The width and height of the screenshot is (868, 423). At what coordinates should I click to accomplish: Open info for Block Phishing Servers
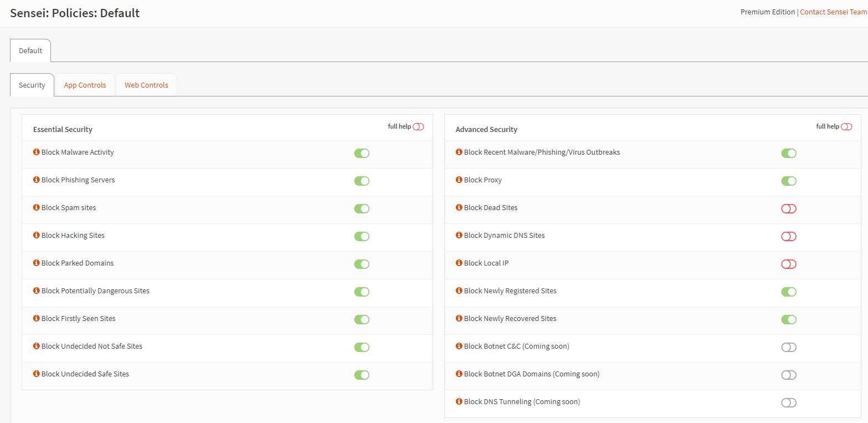(36, 180)
